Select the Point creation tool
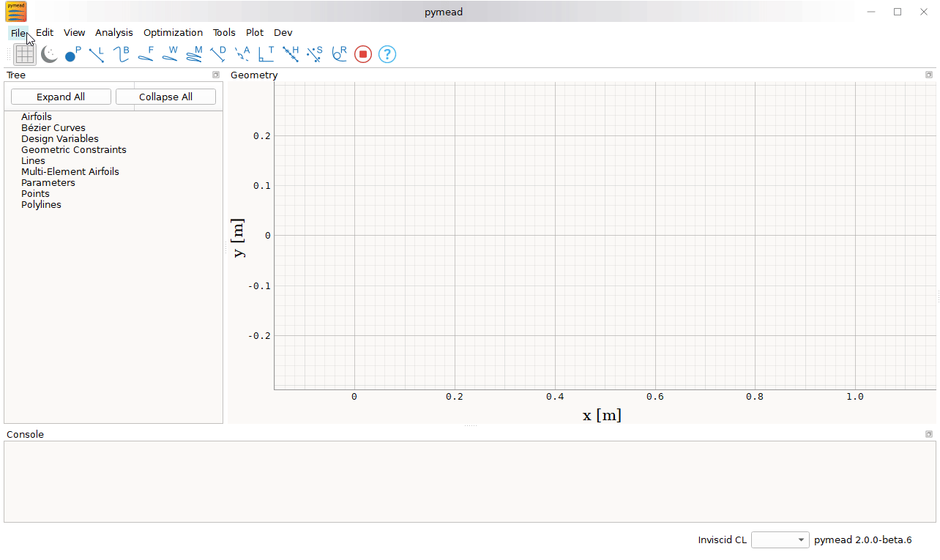The image size is (940, 560). 71,54
